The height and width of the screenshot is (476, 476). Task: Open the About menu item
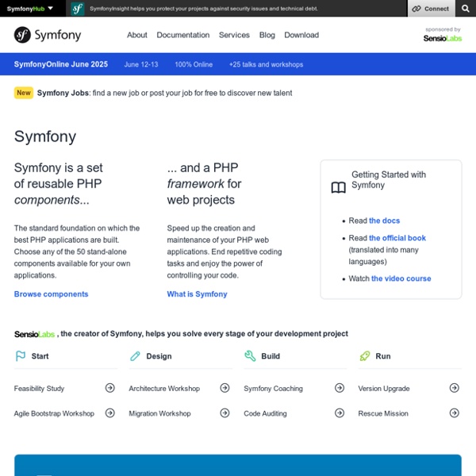click(x=137, y=35)
